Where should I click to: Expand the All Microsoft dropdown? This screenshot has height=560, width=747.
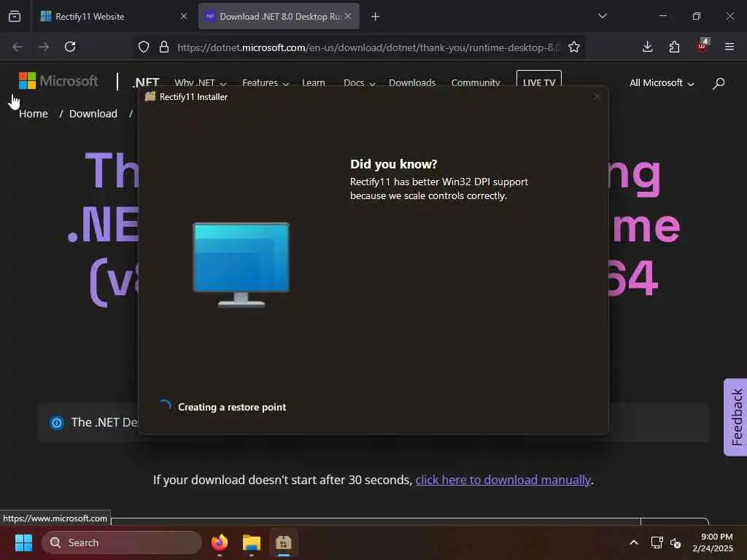pyautogui.click(x=662, y=83)
